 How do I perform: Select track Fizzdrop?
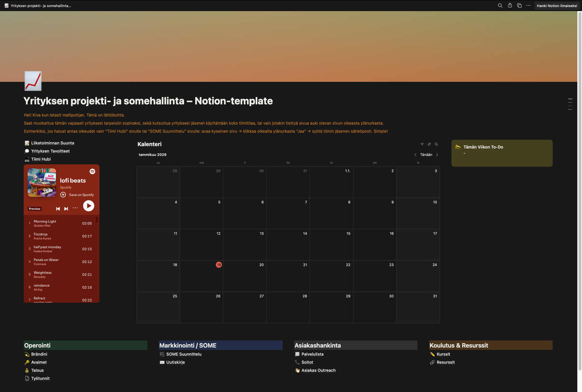[61, 236]
